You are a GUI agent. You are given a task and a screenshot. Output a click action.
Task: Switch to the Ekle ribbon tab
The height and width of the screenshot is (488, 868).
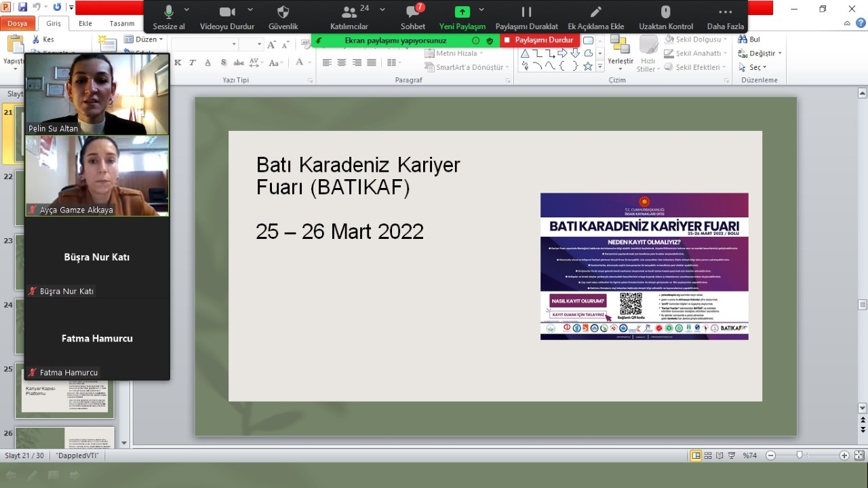[x=85, y=22]
